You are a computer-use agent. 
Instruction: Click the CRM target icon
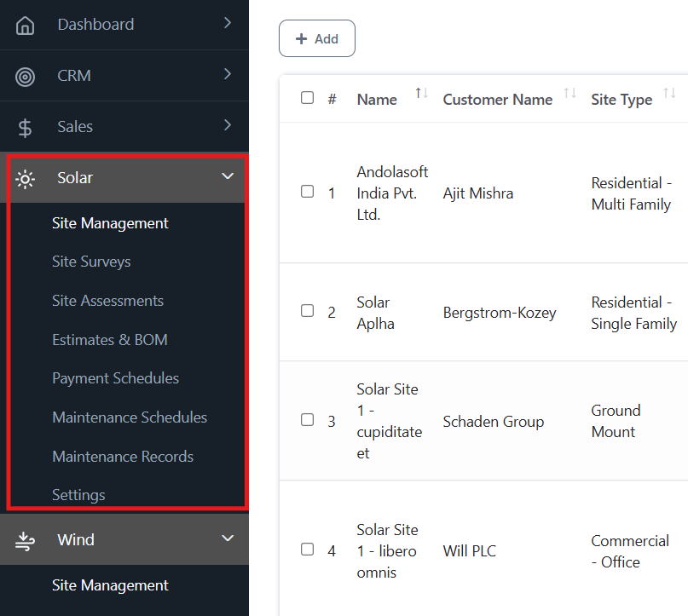(x=26, y=77)
